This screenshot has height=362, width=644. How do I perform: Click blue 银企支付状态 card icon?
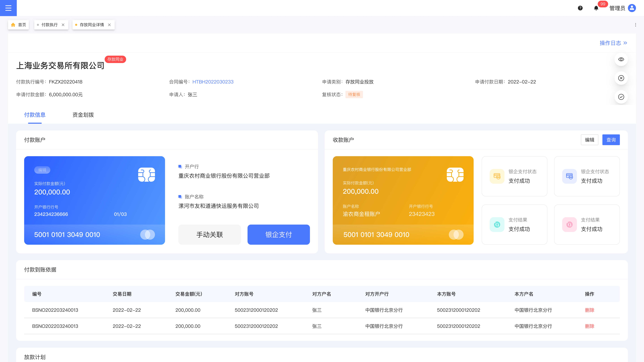pyautogui.click(x=570, y=176)
